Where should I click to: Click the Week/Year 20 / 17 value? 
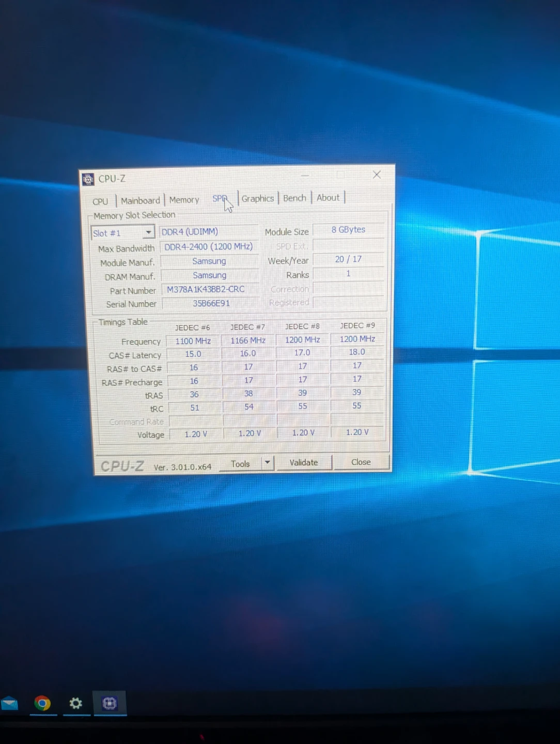[x=348, y=259]
